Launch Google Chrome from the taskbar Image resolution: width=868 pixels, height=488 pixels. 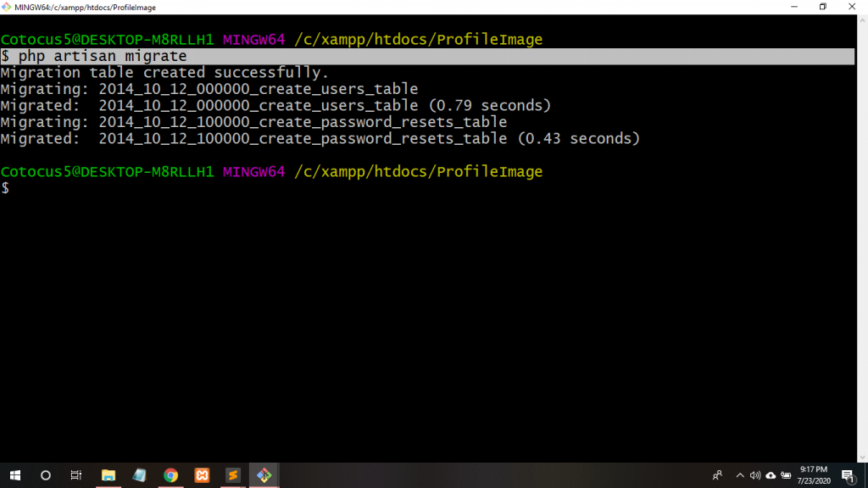click(170, 475)
